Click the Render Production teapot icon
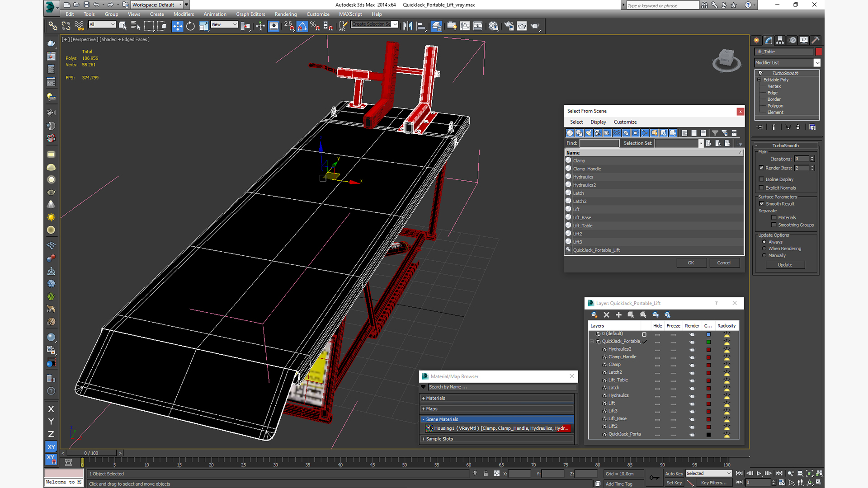The image size is (868, 488). [535, 26]
